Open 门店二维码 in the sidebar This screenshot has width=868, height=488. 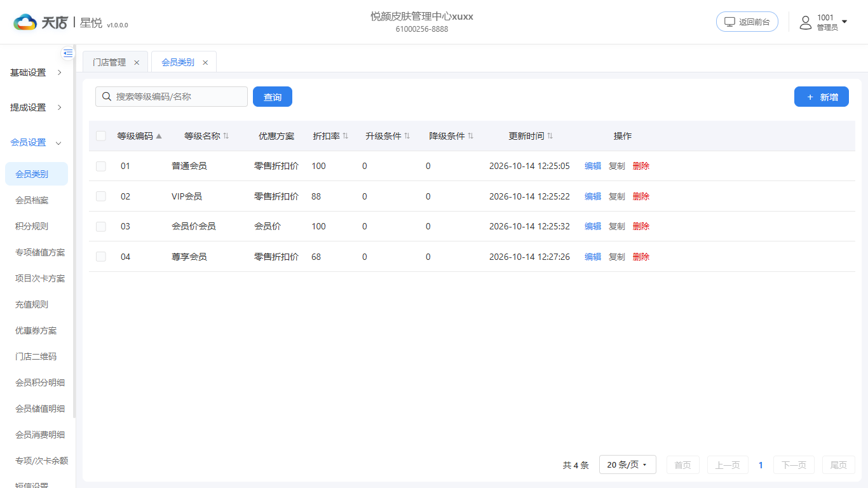(36, 356)
